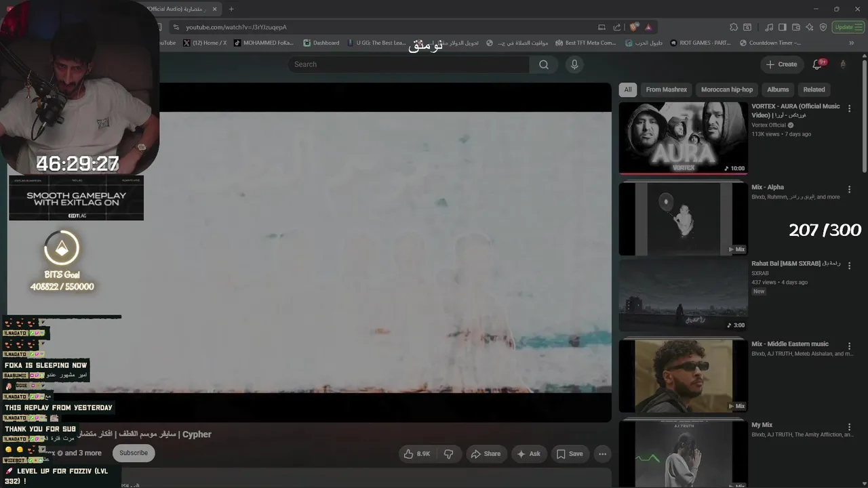868x488 pixels.
Task: Click the Share button under the video
Action: [486, 454]
